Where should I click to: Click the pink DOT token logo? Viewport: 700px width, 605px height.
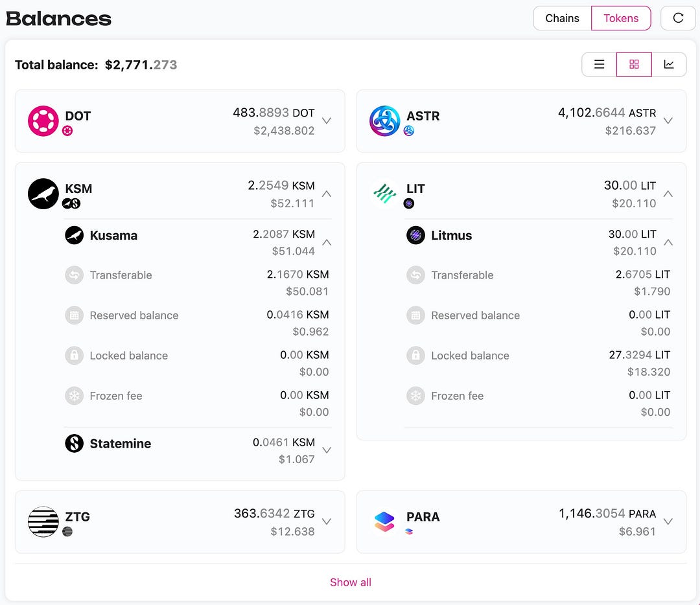coord(43,121)
